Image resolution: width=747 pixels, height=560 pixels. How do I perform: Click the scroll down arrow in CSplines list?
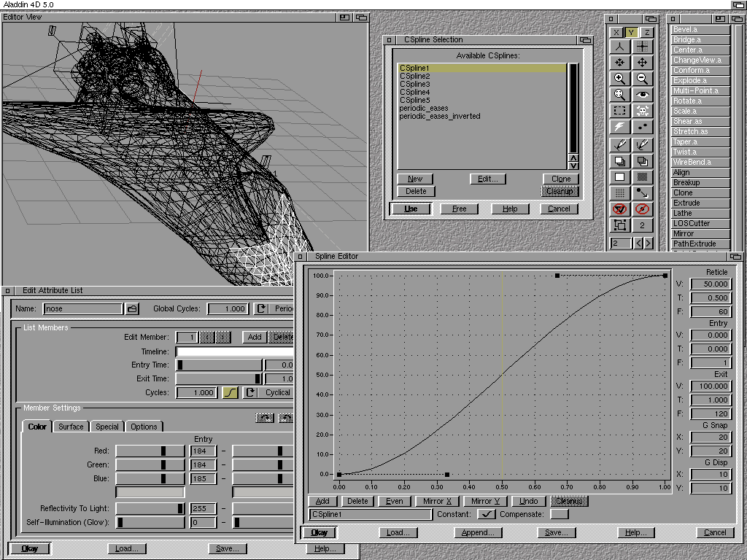[573, 166]
